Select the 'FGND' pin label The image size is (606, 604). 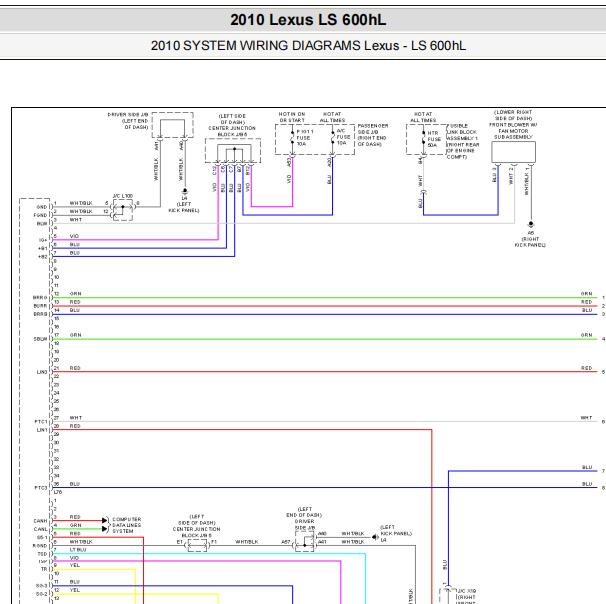[40, 215]
